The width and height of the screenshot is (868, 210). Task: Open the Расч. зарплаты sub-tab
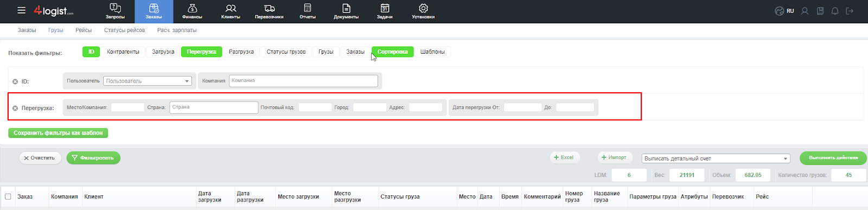(x=177, y=30)
